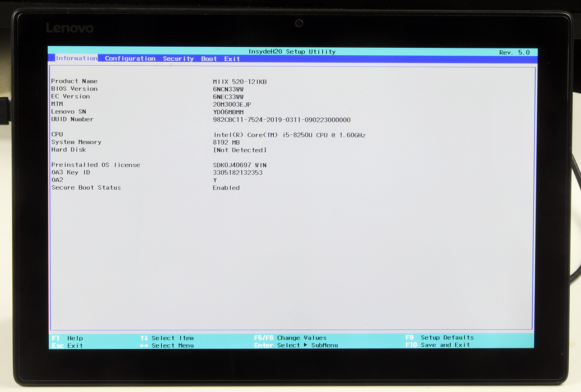
Task: Select the Boot menu tab
Action: (209, 59)
